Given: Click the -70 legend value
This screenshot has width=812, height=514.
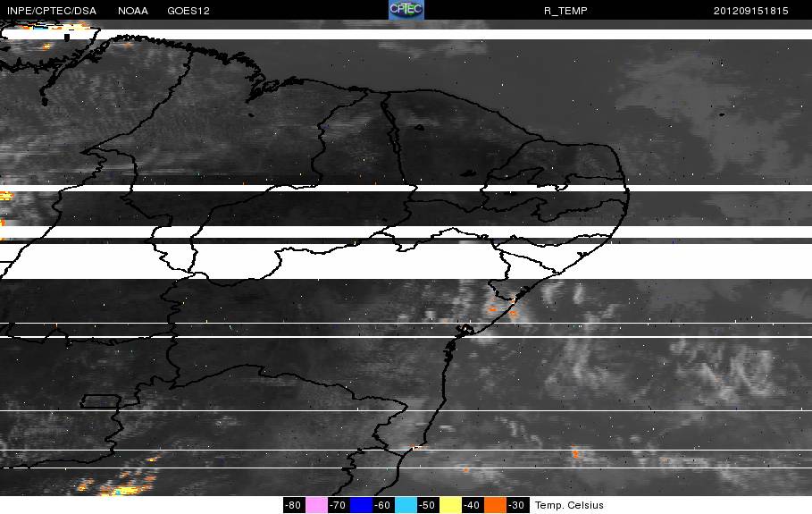Looking at the screenshot, I should [x=338, y=505].
